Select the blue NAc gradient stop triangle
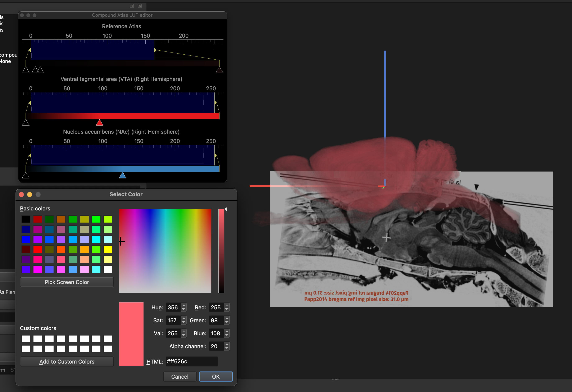The height and width of the screenshot is (392, 572). tap(123, 175)
